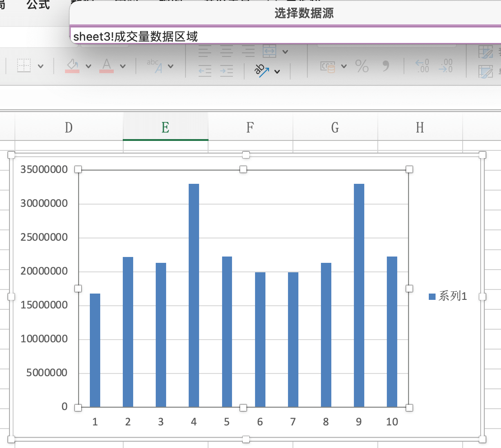The image size is (501, 448).
Task: Click the decrease decimal icon
Action: point(446,66)
